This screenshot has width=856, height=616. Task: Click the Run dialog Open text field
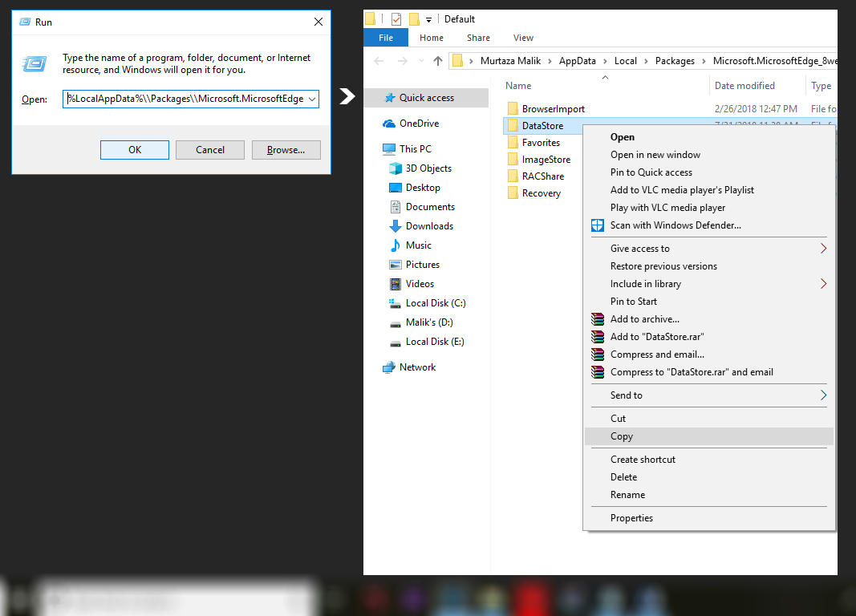tap(190, 99)
